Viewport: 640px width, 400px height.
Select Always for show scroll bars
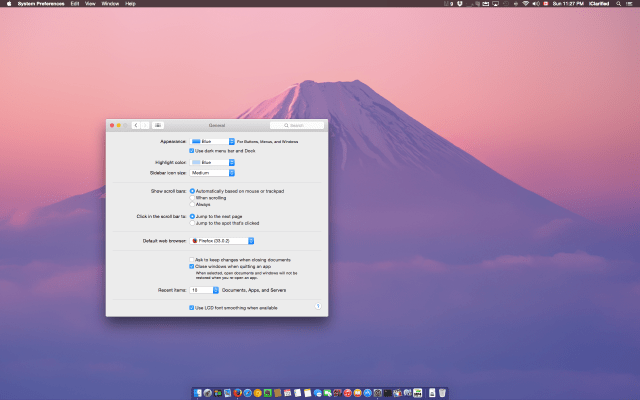pos(192,204)
